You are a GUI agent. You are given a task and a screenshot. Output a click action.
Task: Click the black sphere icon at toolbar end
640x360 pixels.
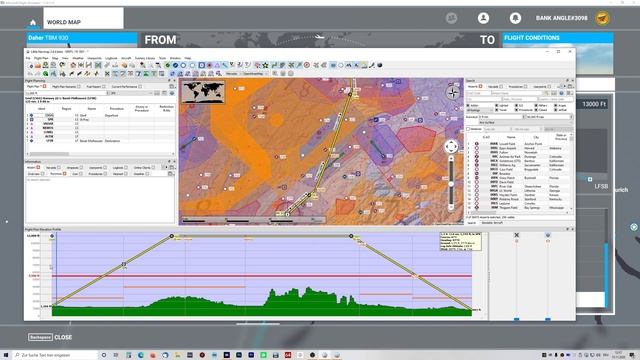point(380,65)
